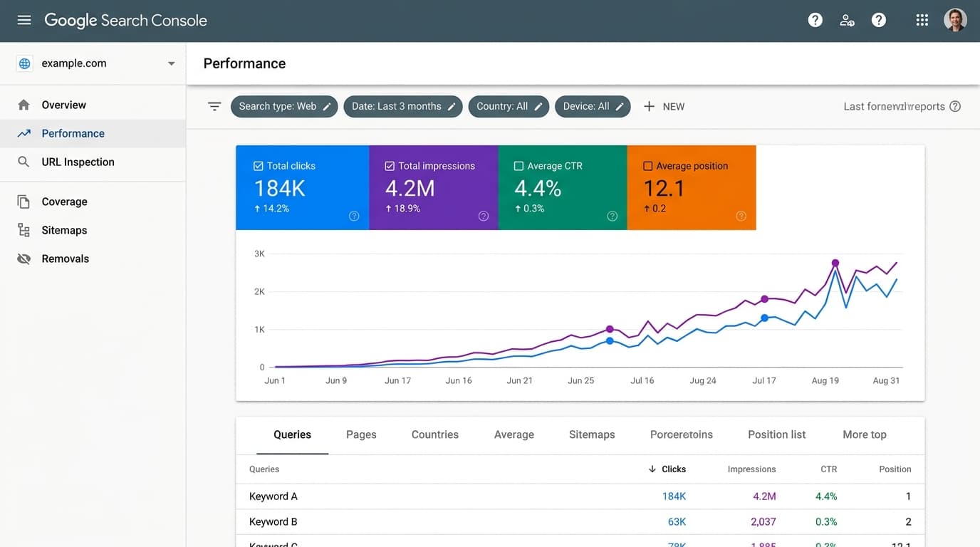Viewport: 980px width, 547px height.
Task: Click help icon on Total clicks card
Action: coord(354,216)
